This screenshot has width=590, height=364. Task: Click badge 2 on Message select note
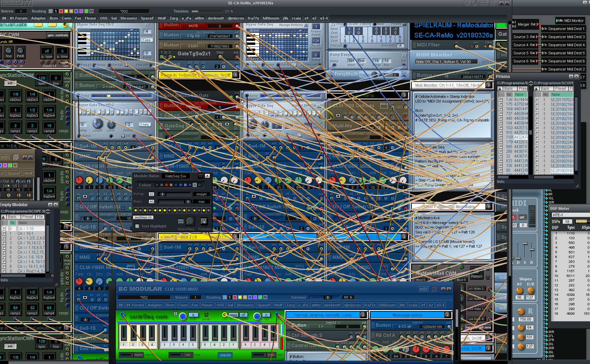447,315
